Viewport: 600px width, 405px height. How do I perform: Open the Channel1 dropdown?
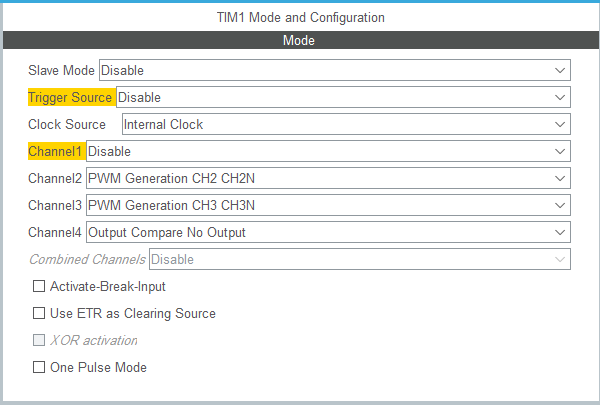click(328, 151)
